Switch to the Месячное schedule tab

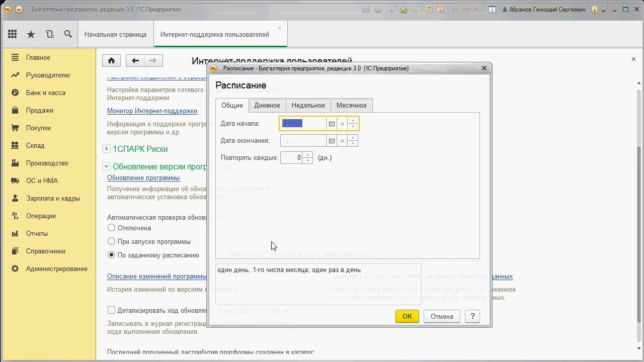[352, 105]
